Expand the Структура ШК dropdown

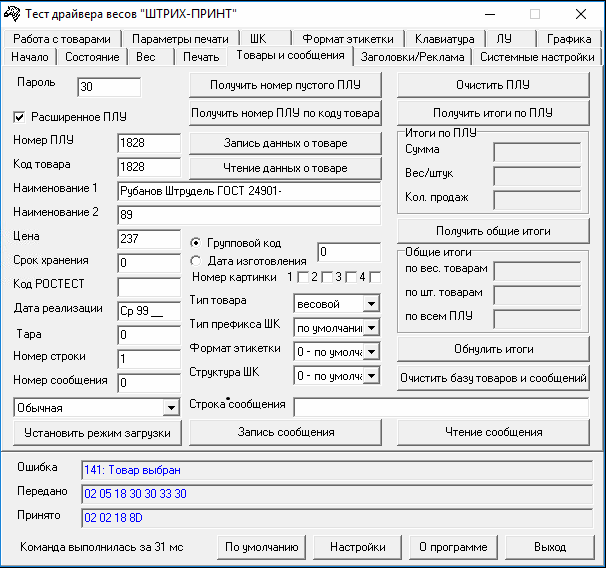tap(371, 376)
